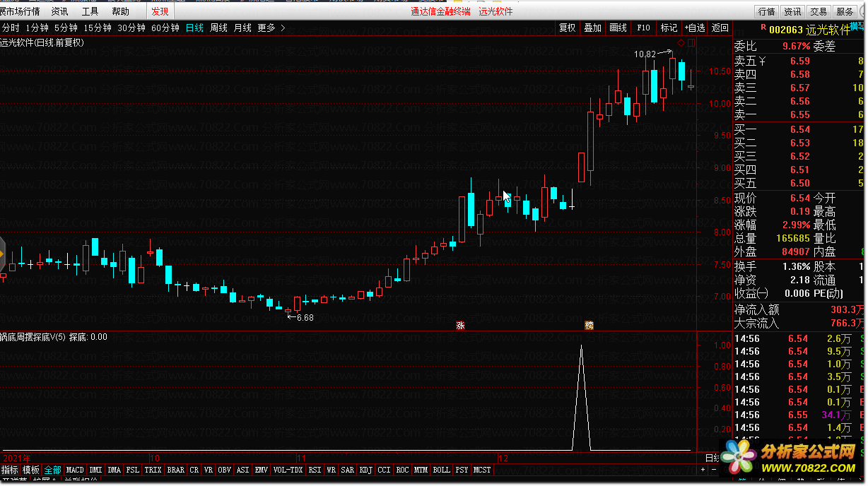Apply the BRAR indicator
Viewport: 868px width, 486px height.
coord(175,470)
